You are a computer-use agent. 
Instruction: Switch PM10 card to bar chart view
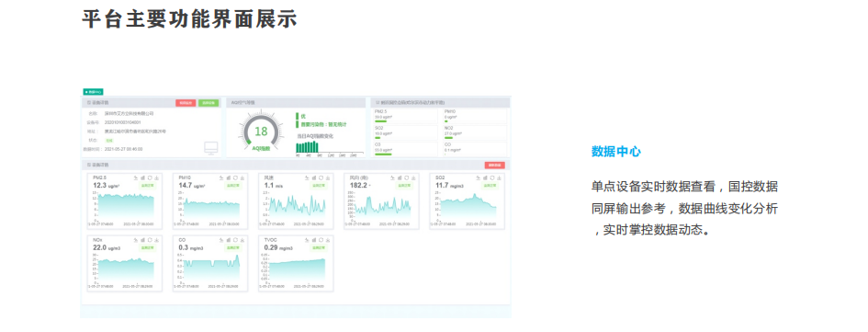click(228, 177)
